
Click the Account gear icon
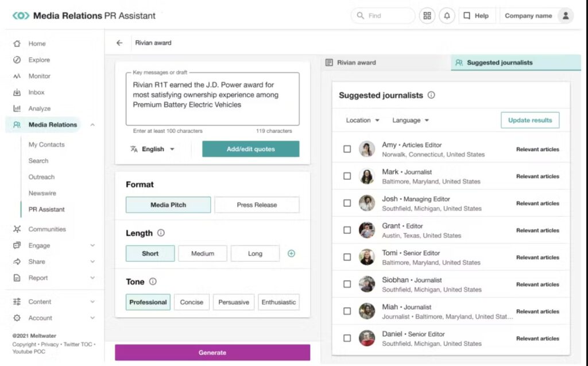(x=17, y=318)
